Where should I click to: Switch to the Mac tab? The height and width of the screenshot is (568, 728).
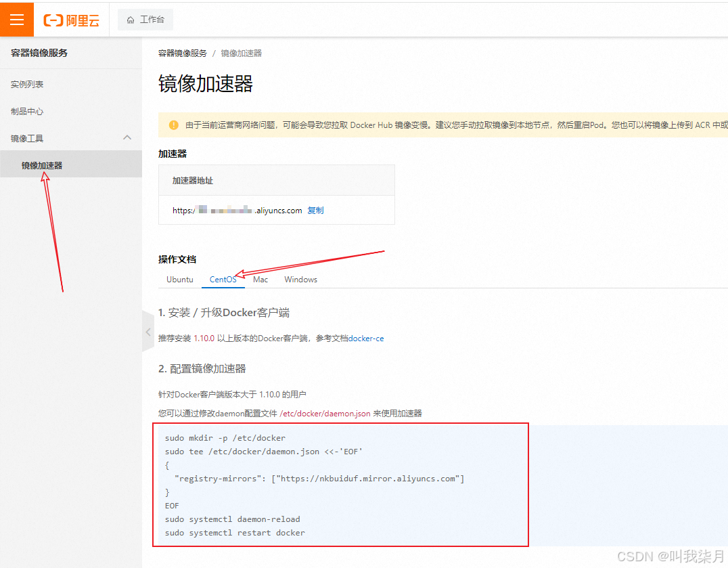pyautogui.click(x=260, y=279)
